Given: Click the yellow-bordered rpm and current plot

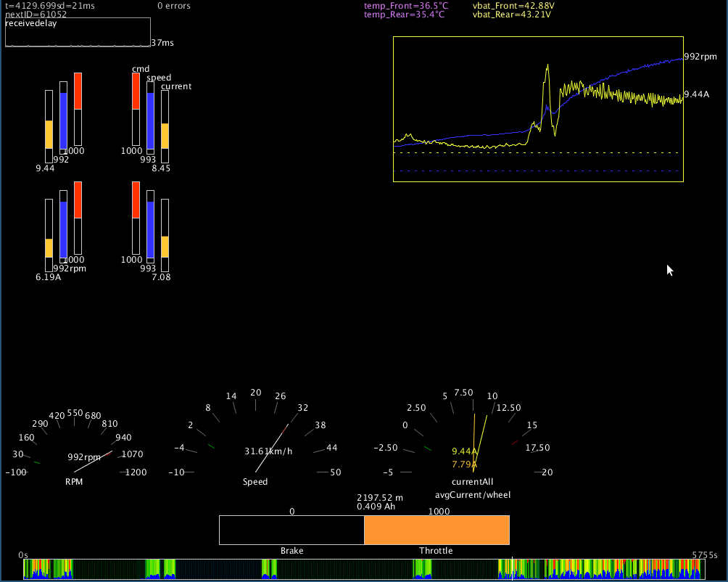Looking at the screenshot, I should [x=538, y=109].
